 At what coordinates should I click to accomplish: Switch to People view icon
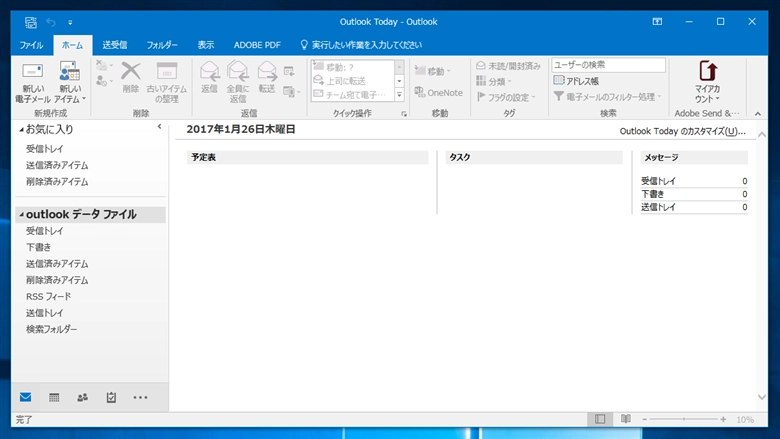[83, 397]
